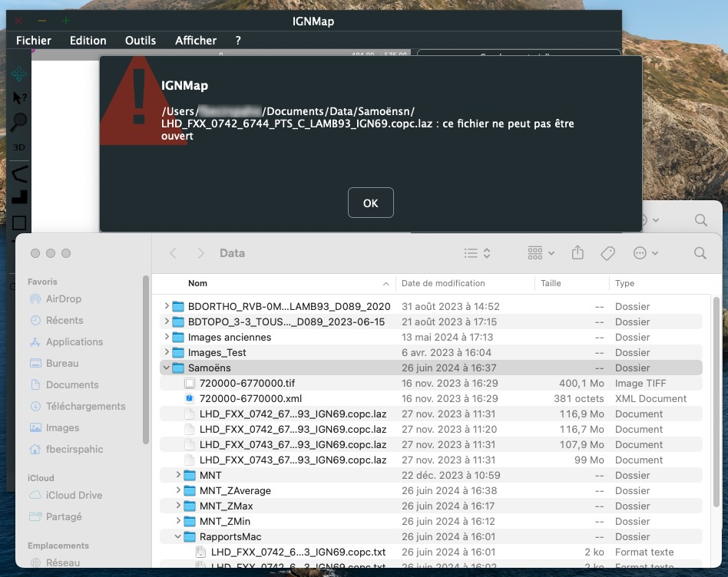
Task: Select the copc.laz file sized 116,9 Mo
Action: pyautogui.click(x=431, y=414)
